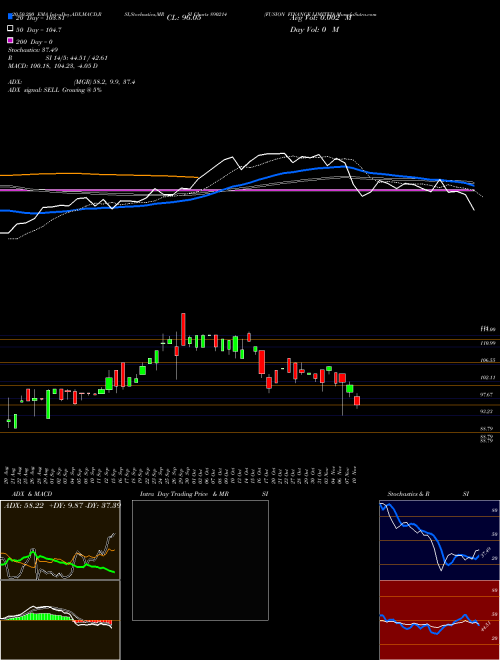
Task: Select the '200 Day = 0' legend text
Action: [34, 42]
